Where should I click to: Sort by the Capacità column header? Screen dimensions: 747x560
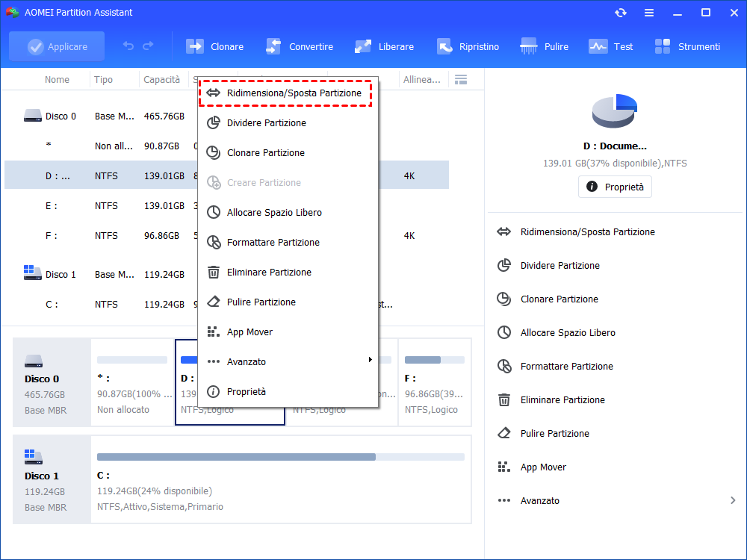coord(161,80)
